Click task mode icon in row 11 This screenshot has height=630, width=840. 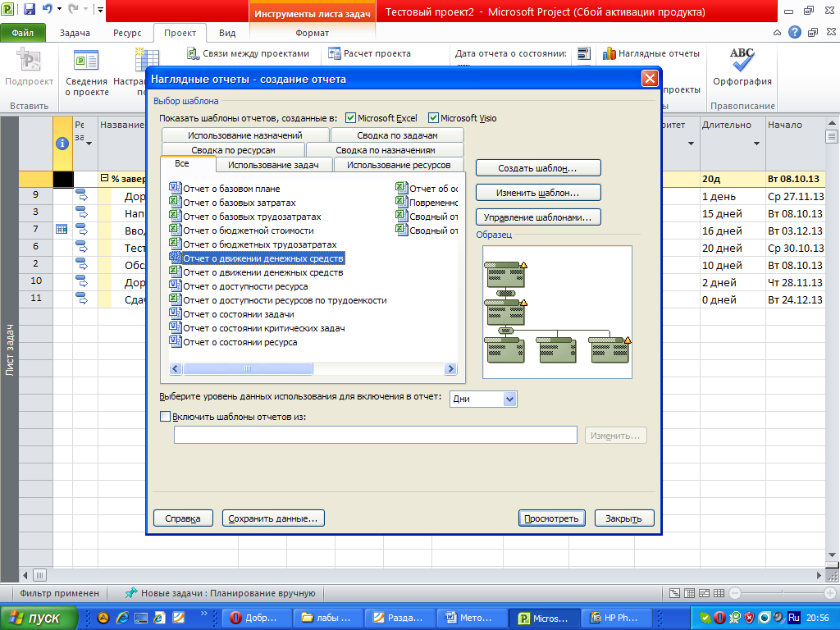[81, 299]
